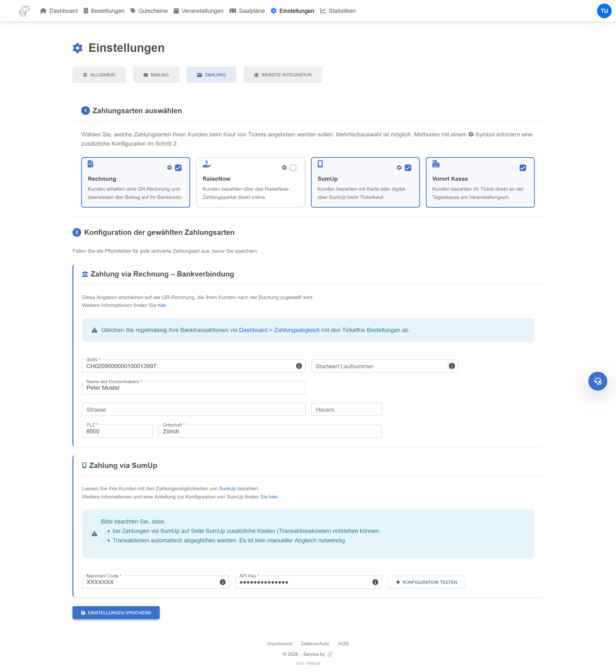Click the gear icon on Rechnung card
This screenshot has width=616, height=672.
(x=169, y=168)
